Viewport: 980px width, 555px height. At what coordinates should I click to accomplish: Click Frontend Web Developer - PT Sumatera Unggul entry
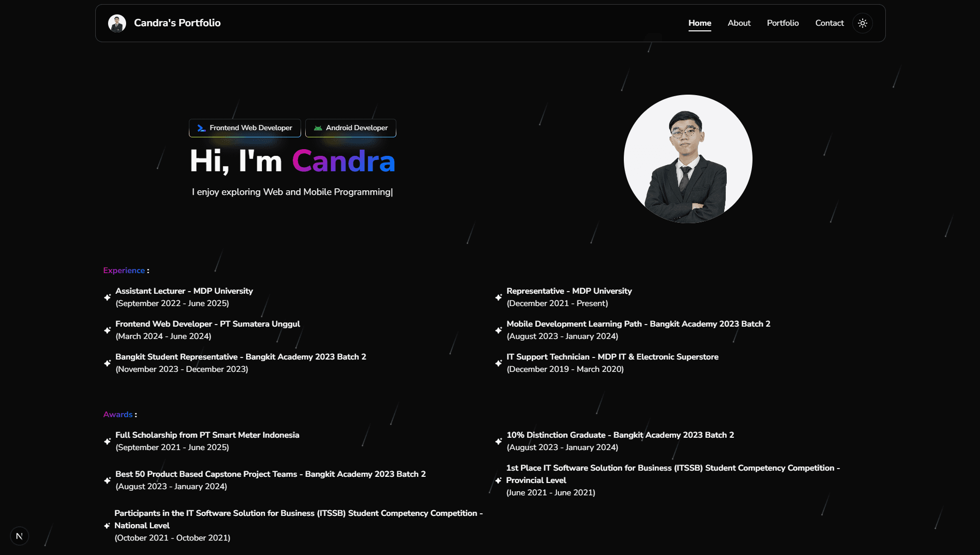(x=207, y=324)
